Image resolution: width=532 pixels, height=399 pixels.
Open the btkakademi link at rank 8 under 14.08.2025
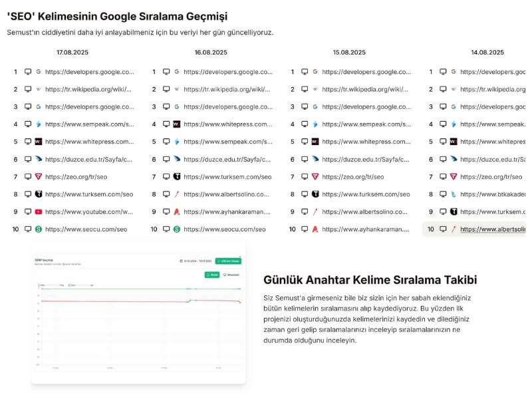(x=493, y=194)
